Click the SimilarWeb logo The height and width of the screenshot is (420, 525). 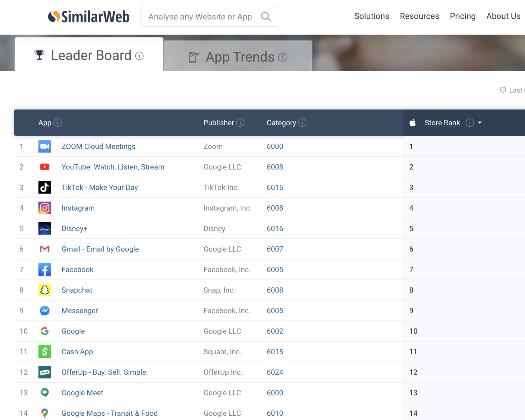(x=89, y=16)
